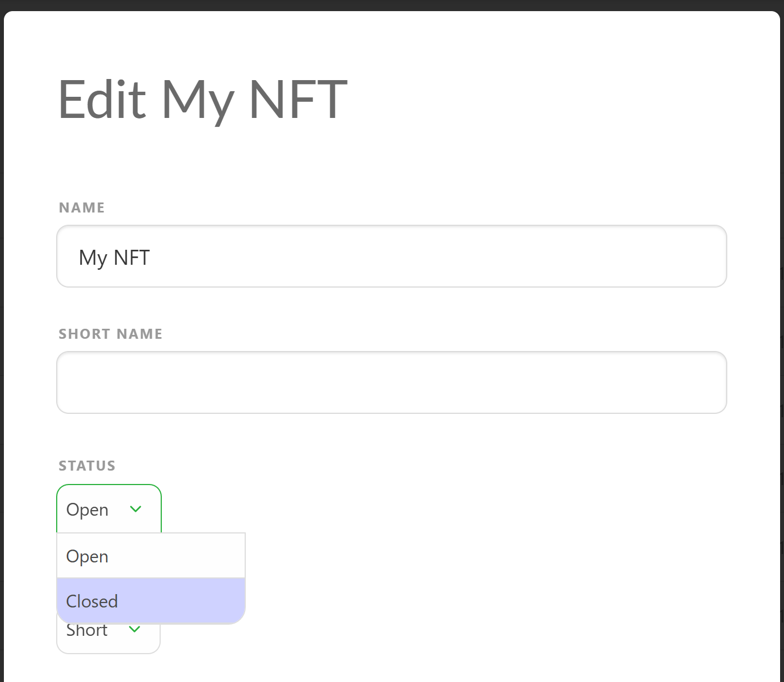The width and height of the screenshot is (784, 682).
Task: Open the Status dropdown showing Open
Action: point(109,509)
